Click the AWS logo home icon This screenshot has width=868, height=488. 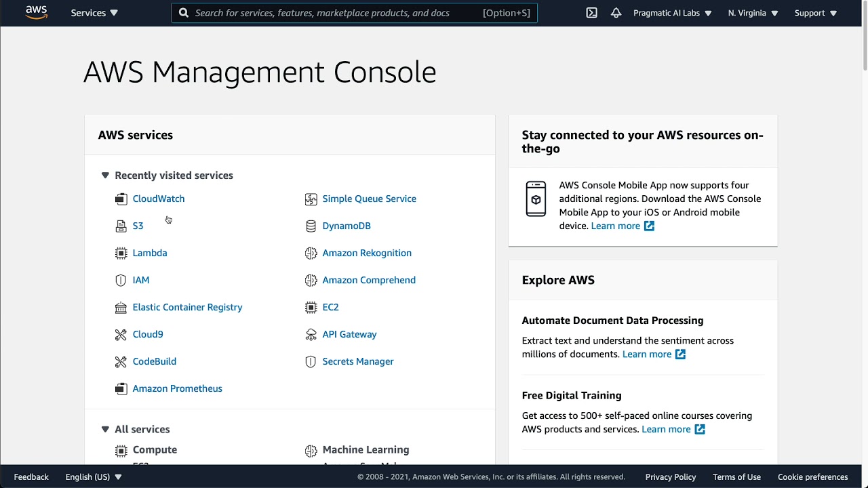point(36,13)
